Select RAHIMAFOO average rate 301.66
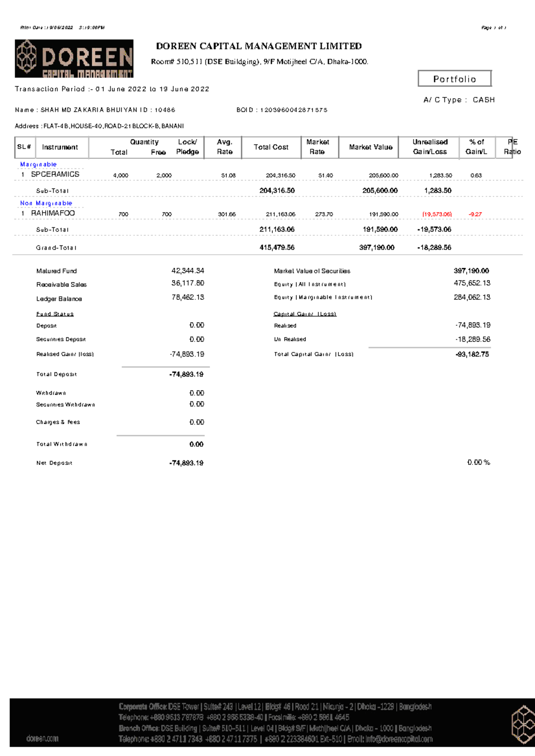The height and width of the screenshot is (756, 535). (227, 214)
